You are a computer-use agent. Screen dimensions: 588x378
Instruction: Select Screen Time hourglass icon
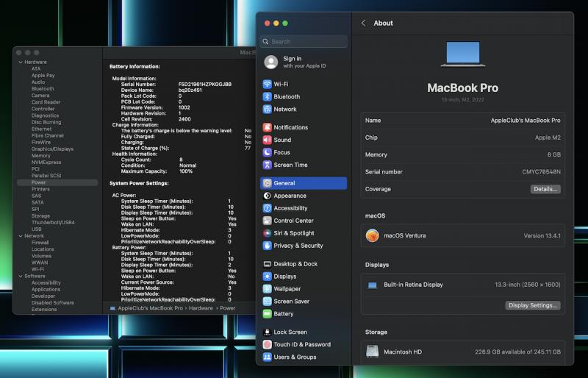[x=267, y=165]
